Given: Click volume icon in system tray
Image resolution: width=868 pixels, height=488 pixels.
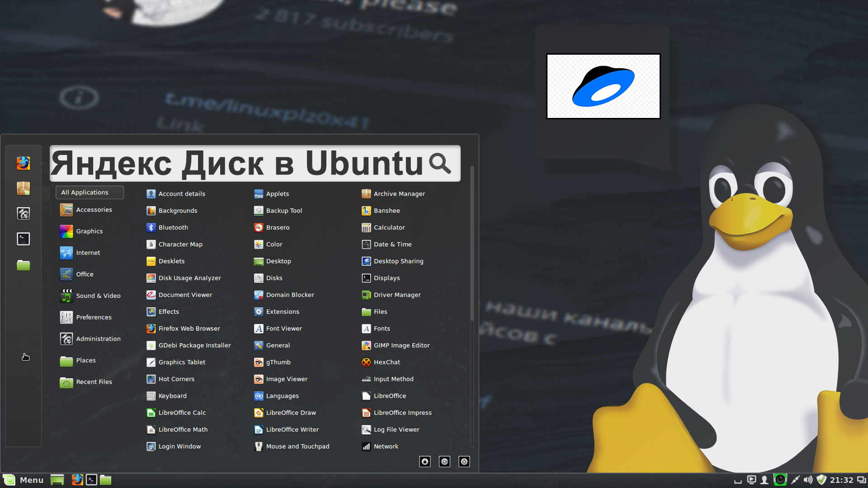Looking at the screenshot, I should 808,480.
